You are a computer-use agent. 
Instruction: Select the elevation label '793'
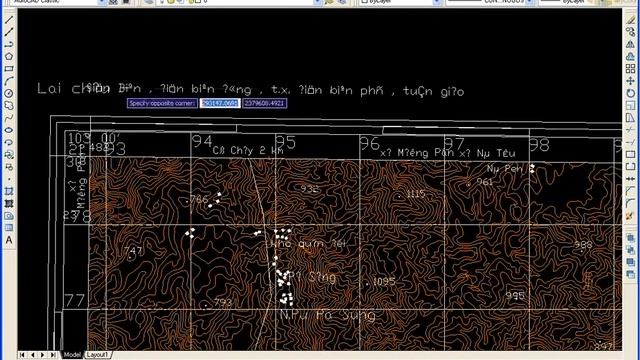coord(223,303)
